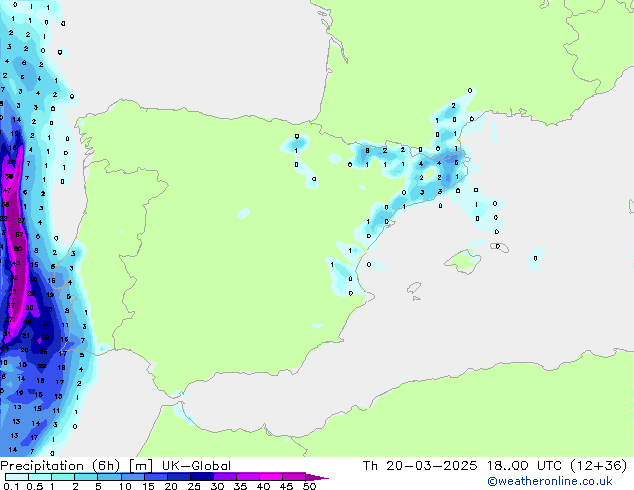The width and height of the screenshot is (634, 490).
Task: Click the 45–50 legend color swatch
Action: pos(294,477)
